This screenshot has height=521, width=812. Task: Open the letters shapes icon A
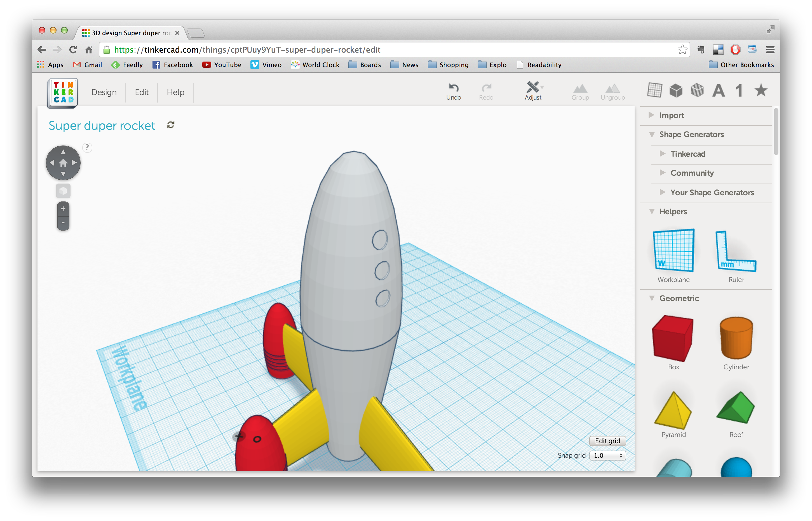coord(718,90)
